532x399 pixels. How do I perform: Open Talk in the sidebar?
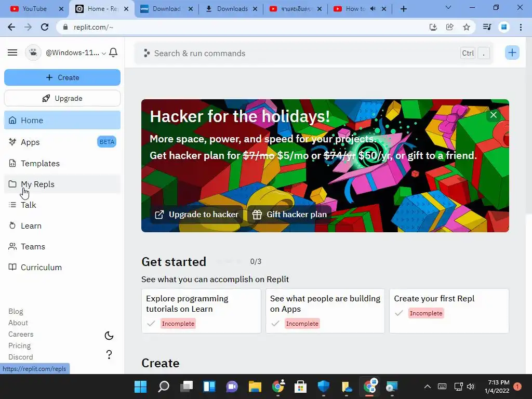point(62,205)
